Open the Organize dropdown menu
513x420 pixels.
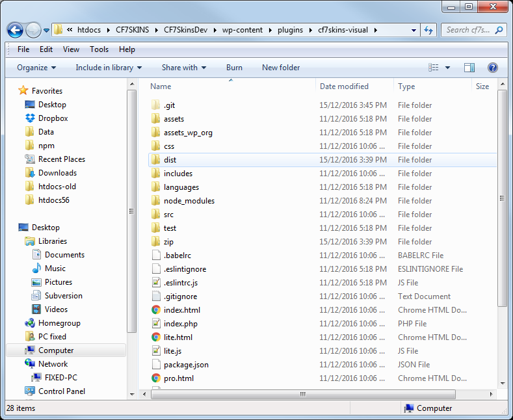tap(36, 68)
